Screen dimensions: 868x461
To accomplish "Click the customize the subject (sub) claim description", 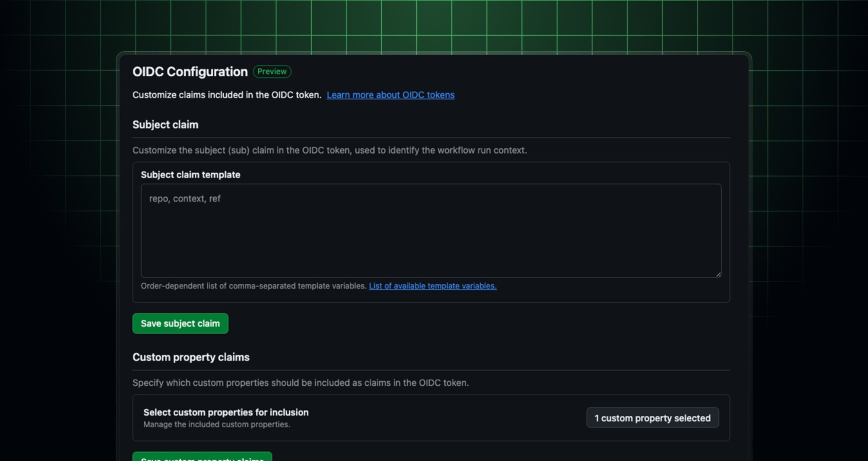I will click(x=330, y=150).
